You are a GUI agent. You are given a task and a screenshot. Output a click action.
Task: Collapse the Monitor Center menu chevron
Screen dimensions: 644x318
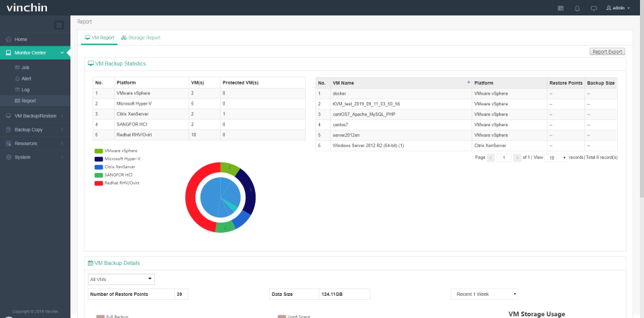click(62, 52)
